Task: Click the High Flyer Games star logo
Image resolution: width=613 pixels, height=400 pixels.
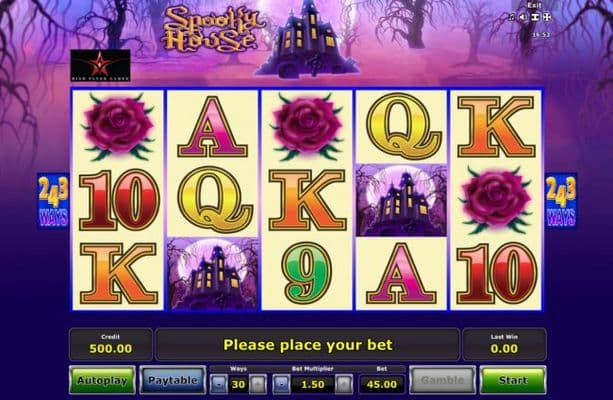Action: (100, 65)
